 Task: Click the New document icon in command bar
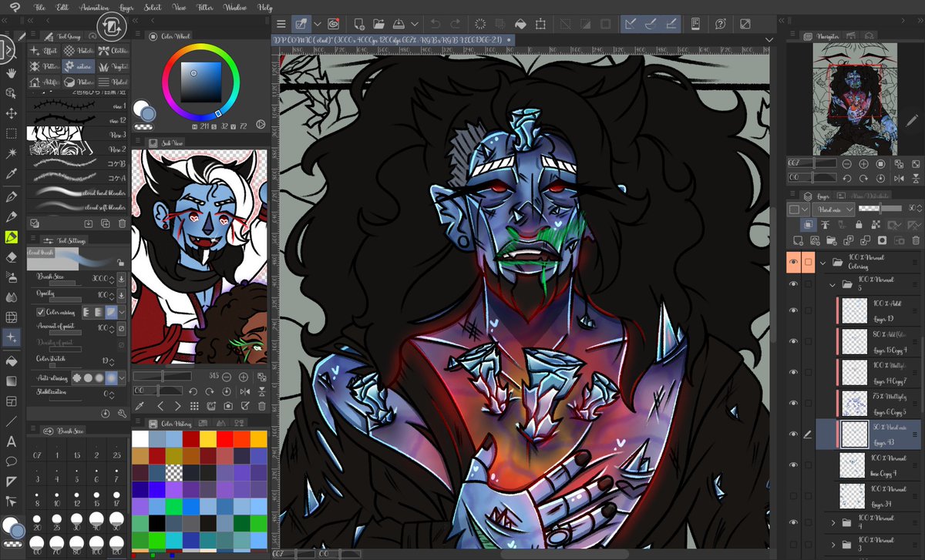point(359,24)
